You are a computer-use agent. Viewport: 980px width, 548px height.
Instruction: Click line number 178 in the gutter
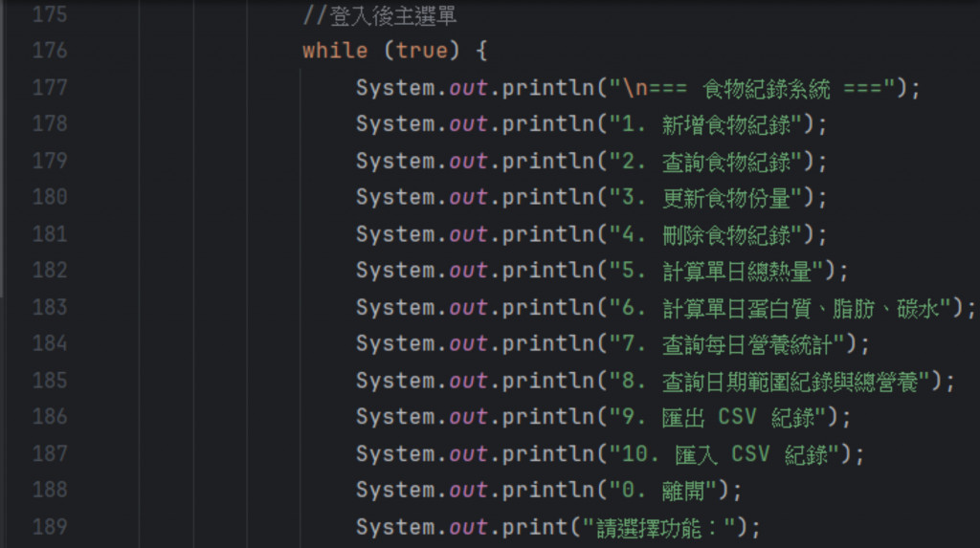[x=50, y=123]
